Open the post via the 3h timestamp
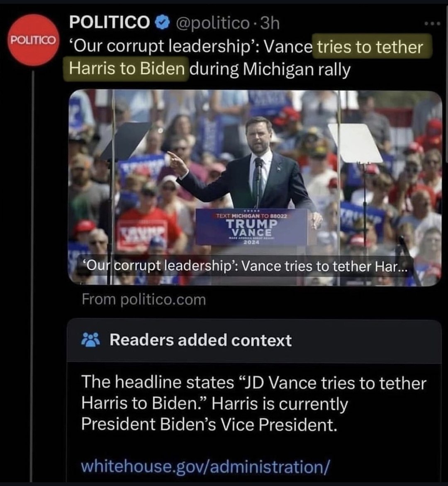 [x=269, y=23]
